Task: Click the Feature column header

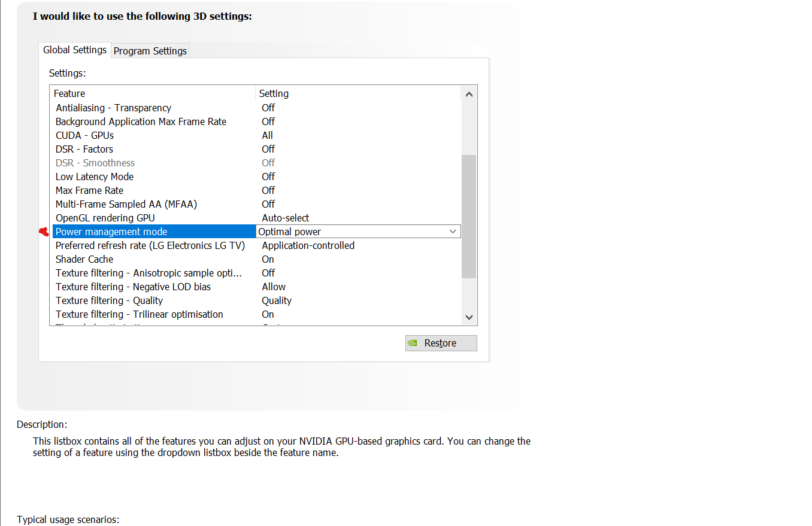Action: pos(69,93)
